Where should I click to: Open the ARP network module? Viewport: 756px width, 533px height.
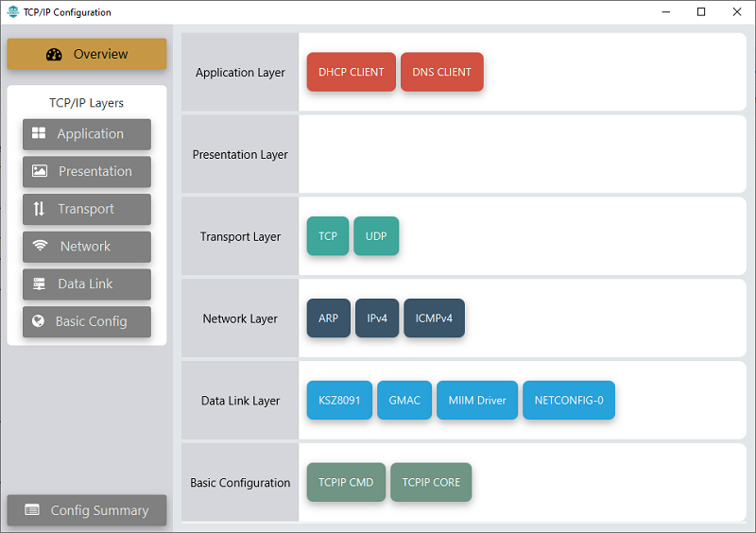coord(329,318)
